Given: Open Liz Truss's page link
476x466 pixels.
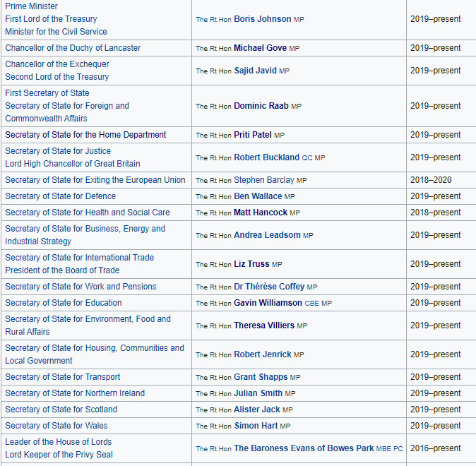Looking at the screenshot, I should pos(251,264).
